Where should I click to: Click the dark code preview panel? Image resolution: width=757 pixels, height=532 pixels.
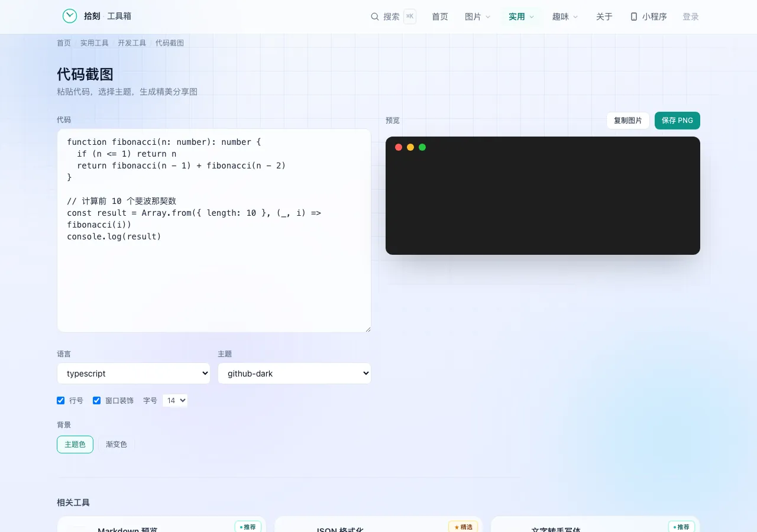click(x=543, y=196)
